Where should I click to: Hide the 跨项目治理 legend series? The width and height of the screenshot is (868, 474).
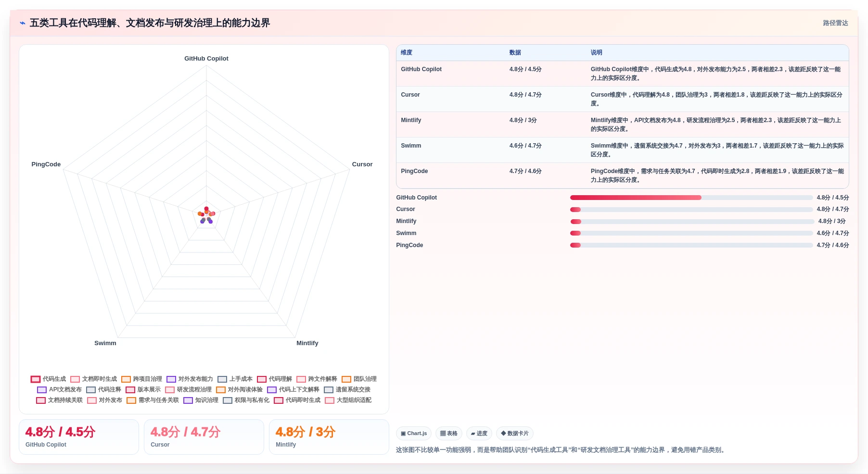click(141, 379)
